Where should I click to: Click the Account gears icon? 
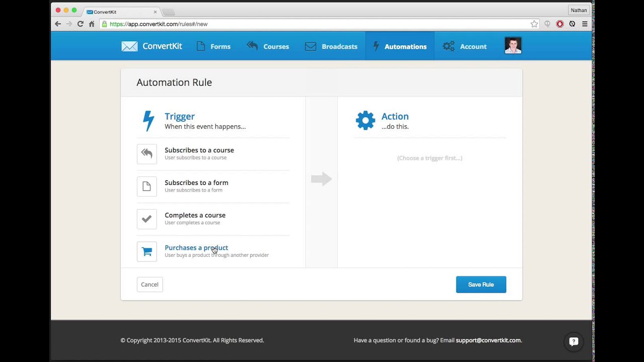coord(448,46)
